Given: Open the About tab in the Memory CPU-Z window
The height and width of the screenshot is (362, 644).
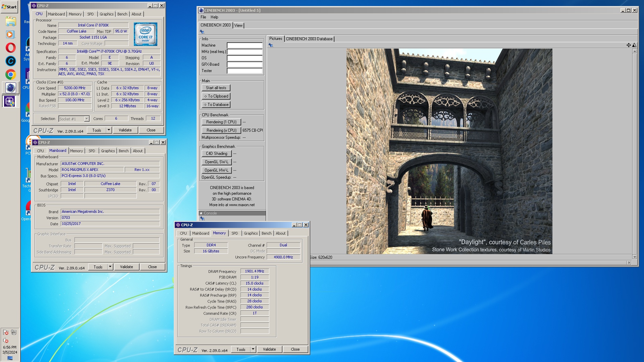Looking at the screenshot, I should tap(281, 233).
